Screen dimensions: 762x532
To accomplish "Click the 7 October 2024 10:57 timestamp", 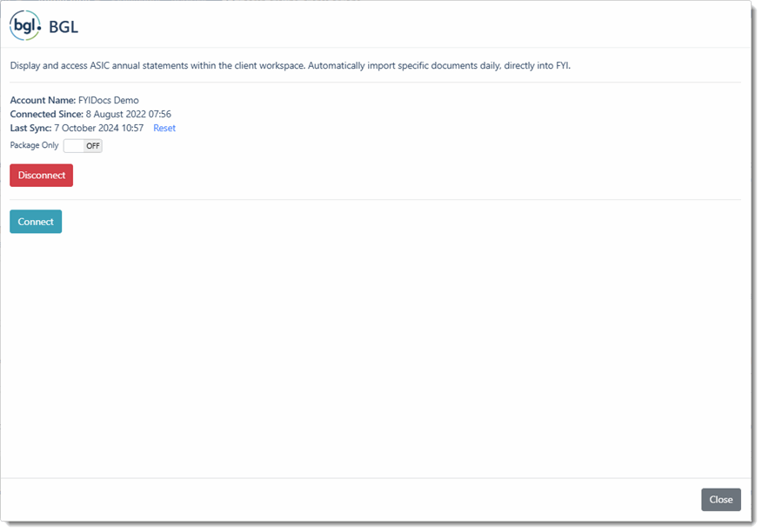I will click(98, 129).
